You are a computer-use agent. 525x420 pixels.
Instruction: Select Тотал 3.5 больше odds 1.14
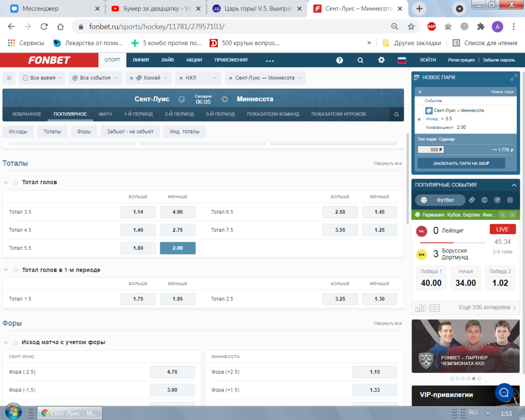[138, 212]
